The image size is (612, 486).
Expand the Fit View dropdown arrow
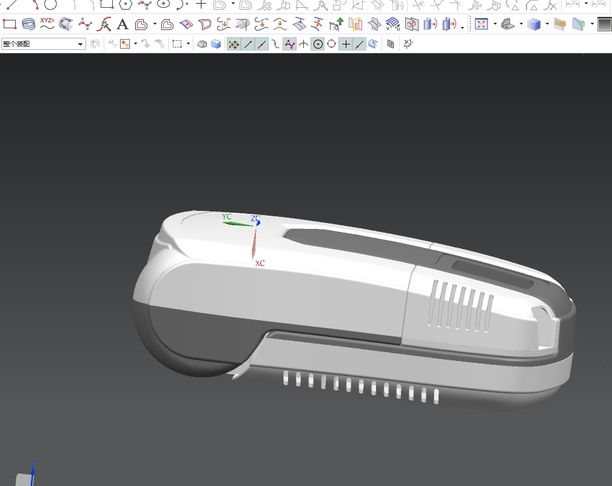click(x=494, y=24)
